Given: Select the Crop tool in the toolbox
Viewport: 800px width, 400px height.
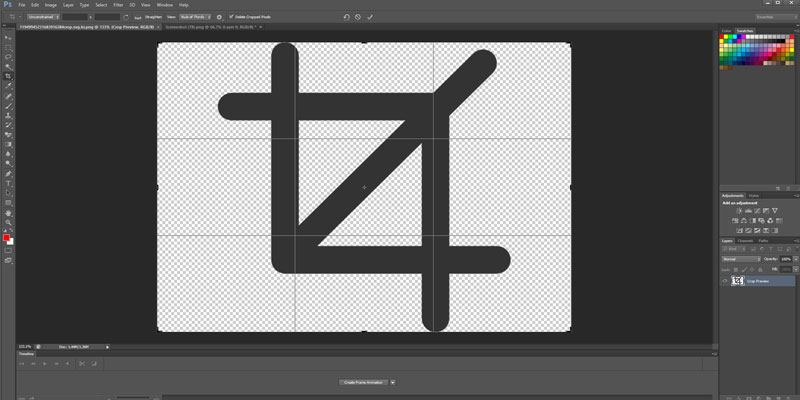Looking at the screenshot, I should (8, 77).
